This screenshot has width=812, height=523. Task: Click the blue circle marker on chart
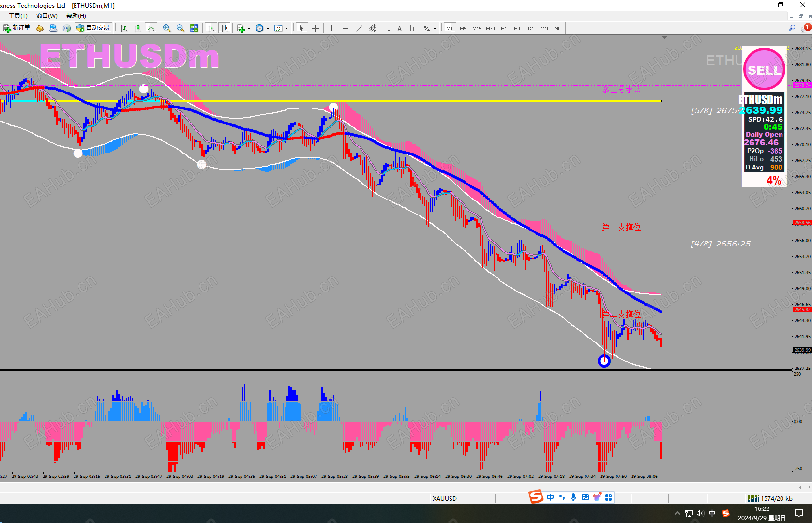point(604,361)
